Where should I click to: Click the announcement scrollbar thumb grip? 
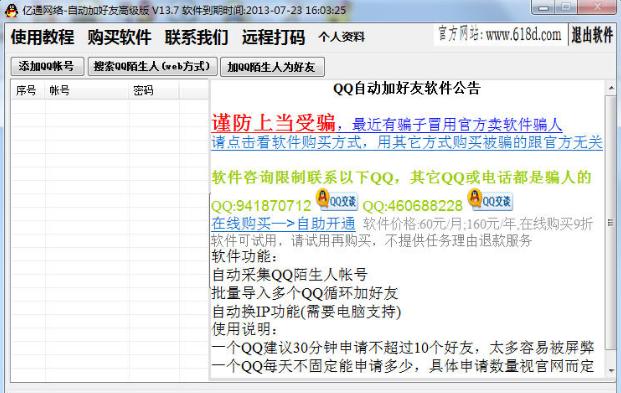[x=610, y=222]
